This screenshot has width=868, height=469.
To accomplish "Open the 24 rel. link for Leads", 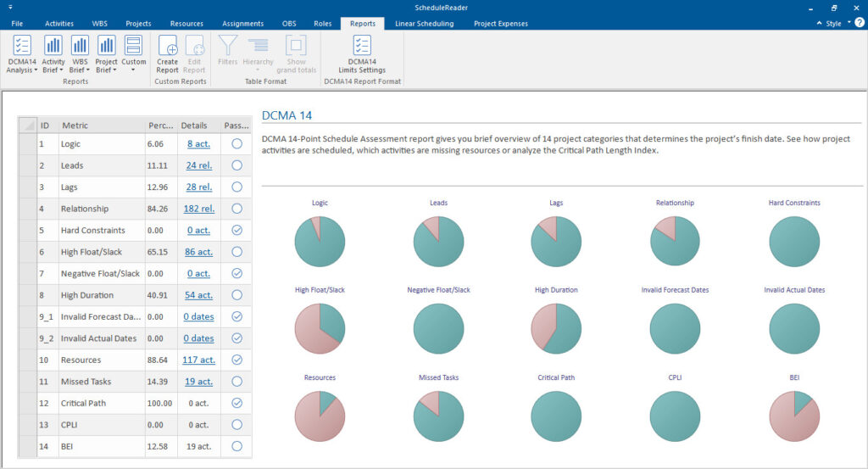I will pos(198,165).
